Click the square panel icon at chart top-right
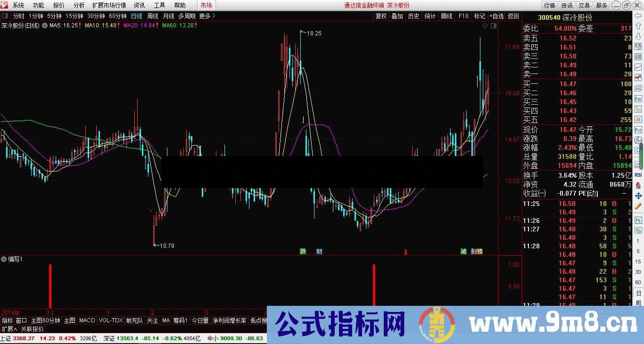The height and width of the screenshot is (344, 644). (494, 26)
